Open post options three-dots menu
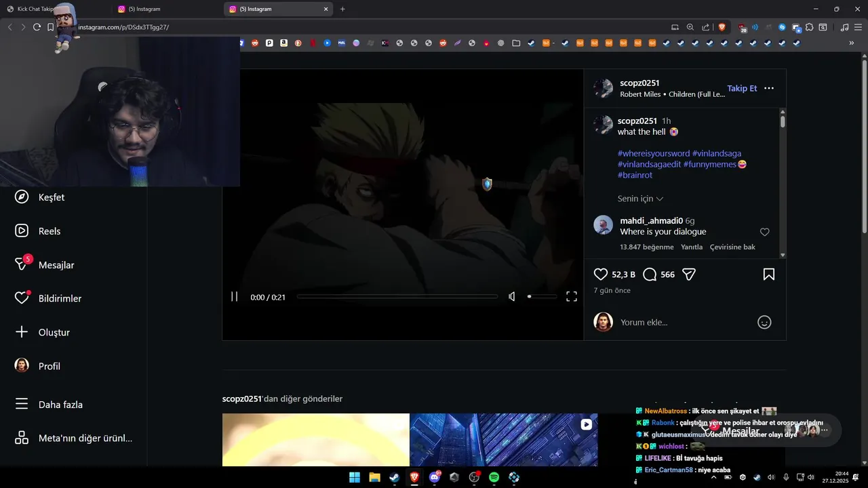 click(x=769, y=88)
